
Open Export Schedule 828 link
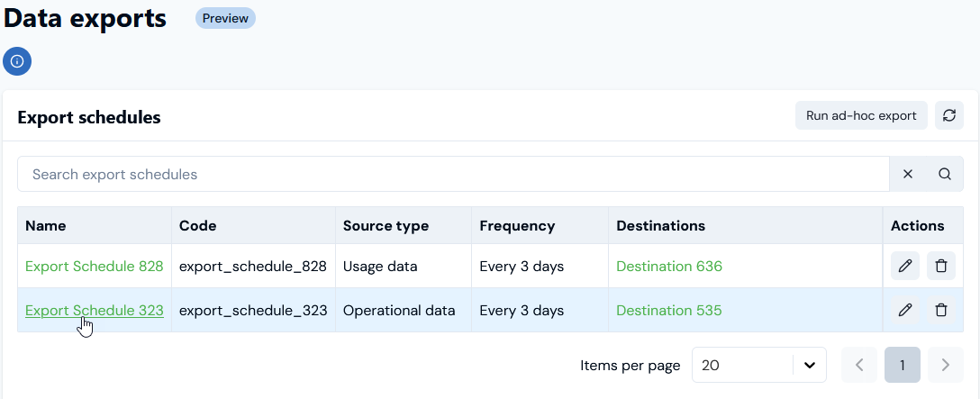(95, 266)
